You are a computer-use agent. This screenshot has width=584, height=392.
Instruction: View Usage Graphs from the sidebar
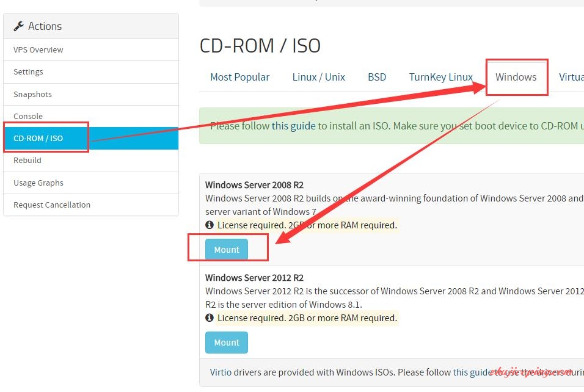point(91,183)
